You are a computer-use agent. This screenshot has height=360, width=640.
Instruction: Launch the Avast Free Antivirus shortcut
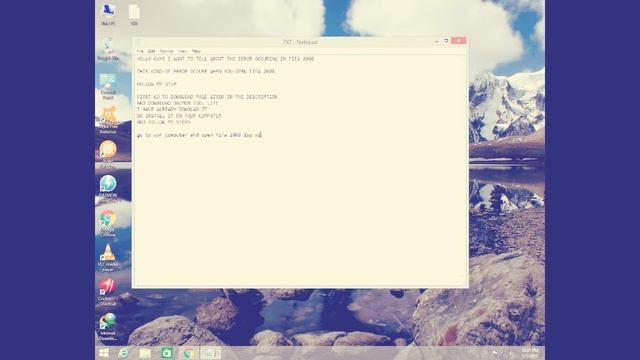point(108,120)
